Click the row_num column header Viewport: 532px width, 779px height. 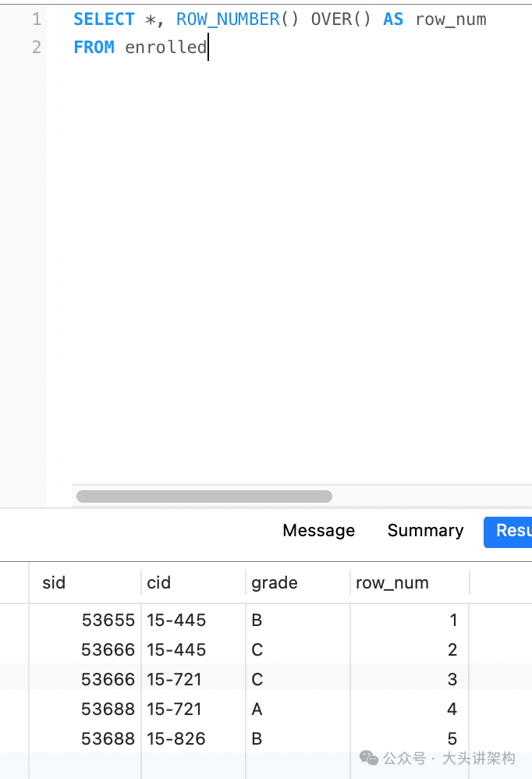click(x=392, y=582)
